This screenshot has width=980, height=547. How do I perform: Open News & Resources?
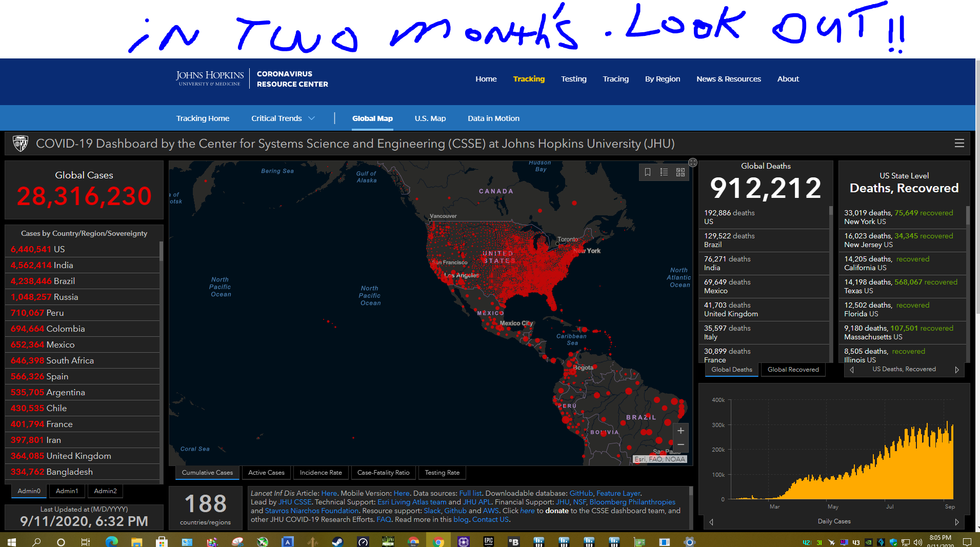click(x=728, y=79)
